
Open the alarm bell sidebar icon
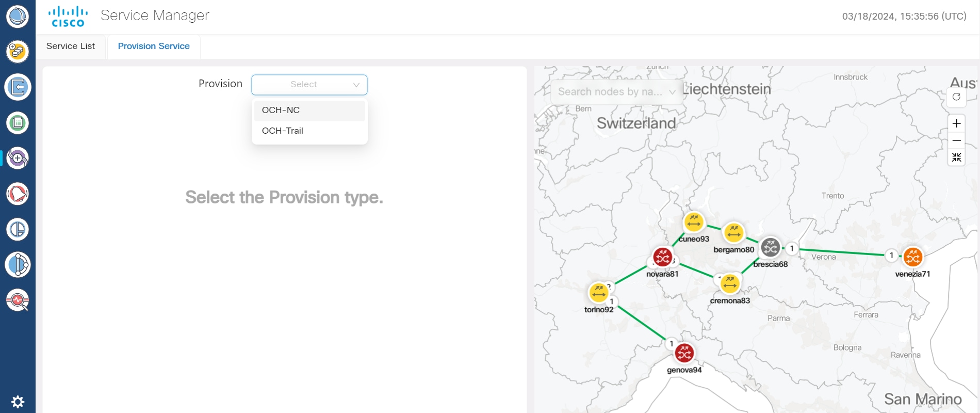pyautogui.click(x=18, y=194)
